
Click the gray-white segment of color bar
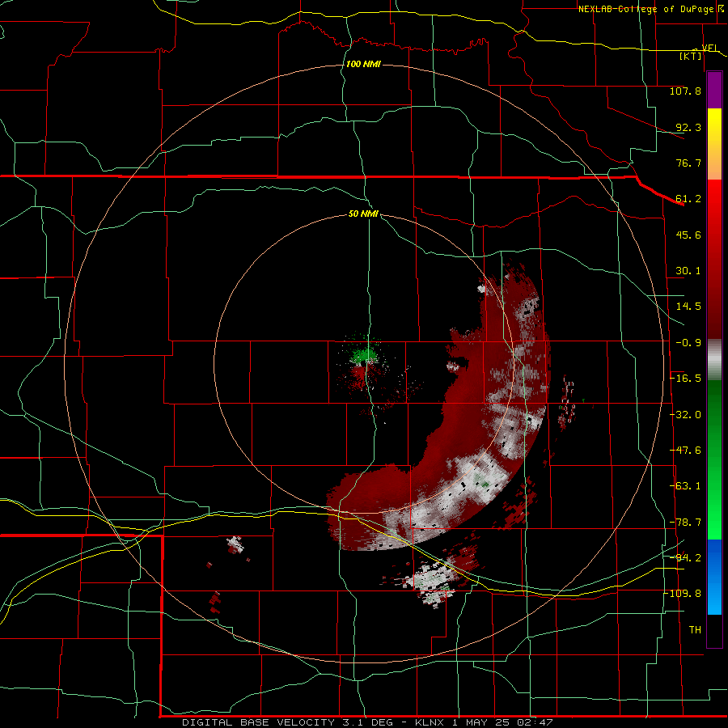pyautogui.click(x=714, y=359)
